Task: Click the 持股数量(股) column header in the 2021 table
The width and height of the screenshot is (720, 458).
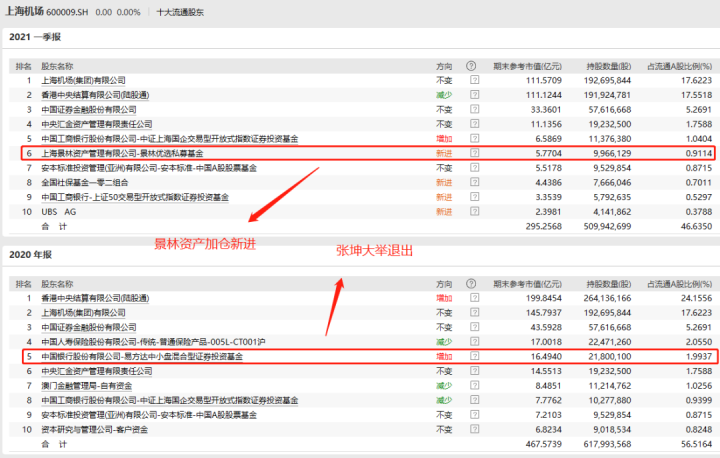Action: click(607, 65)
